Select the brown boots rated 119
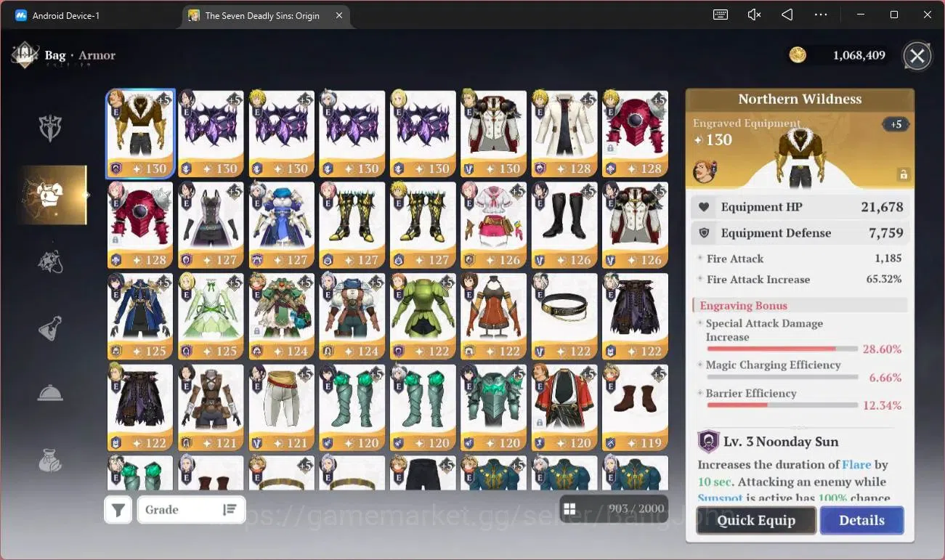The image size is (945, 560). pyautogui.click(x=635, y=408)
